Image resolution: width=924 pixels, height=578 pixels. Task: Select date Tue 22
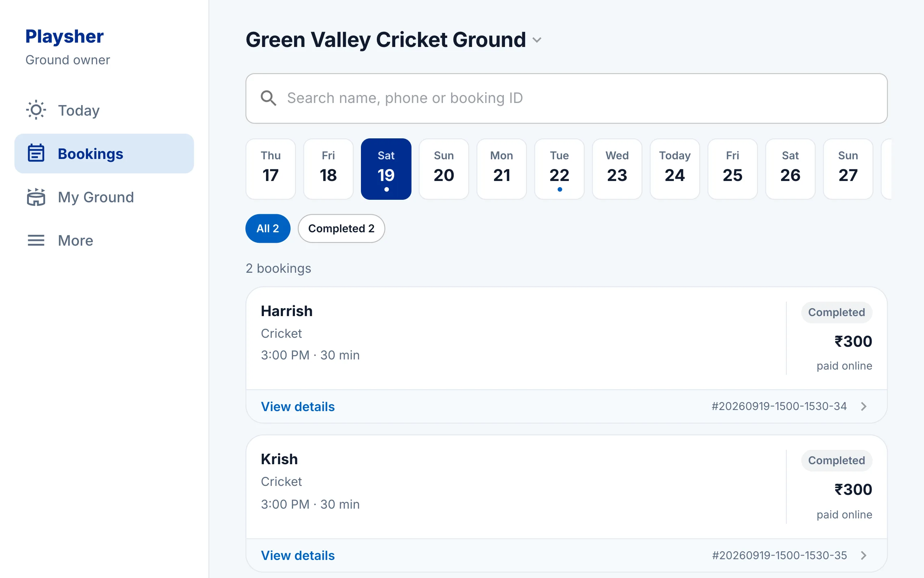click(x=559, y=169)
